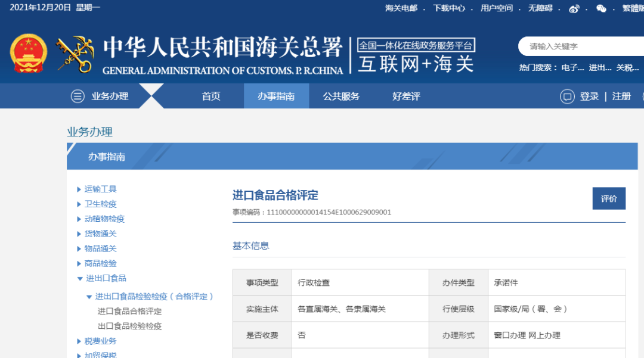Open 海关电邮 in the top bar
The width and height of the screenshot is (644, 358).
tap(401, 8)
